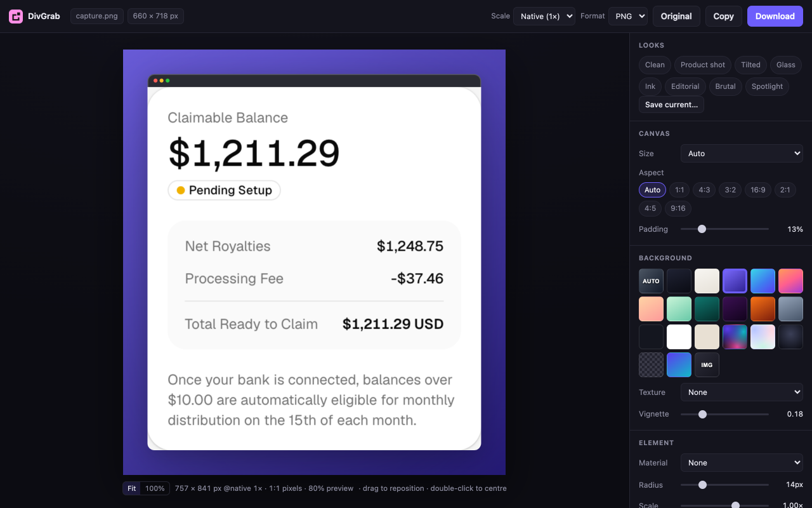Select the 4:5 aspect ratio
The width and height of the screenshot is (812, 508).
tap(650, 208)
